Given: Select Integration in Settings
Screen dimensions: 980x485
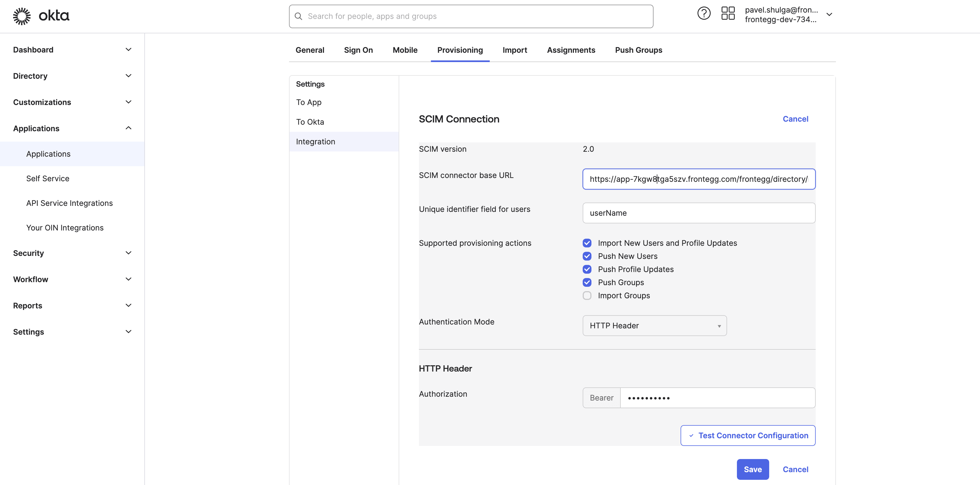Looking at the screenshot, I should 344,142.
